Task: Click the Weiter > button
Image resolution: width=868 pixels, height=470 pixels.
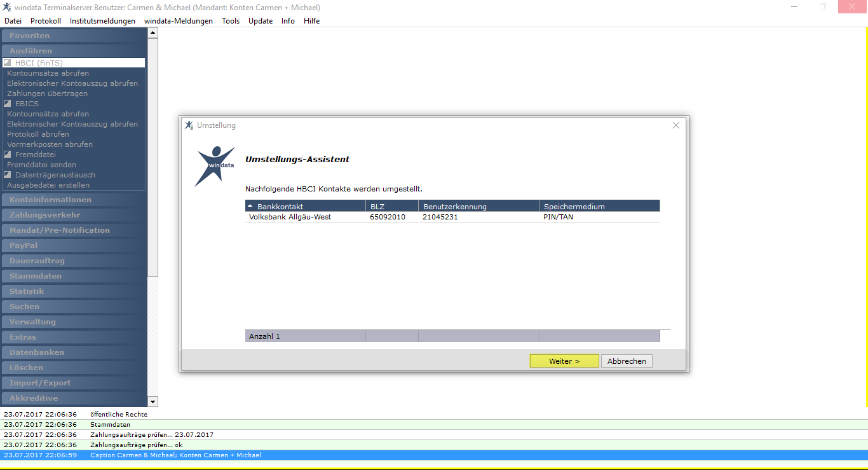Action: [564, 361]
